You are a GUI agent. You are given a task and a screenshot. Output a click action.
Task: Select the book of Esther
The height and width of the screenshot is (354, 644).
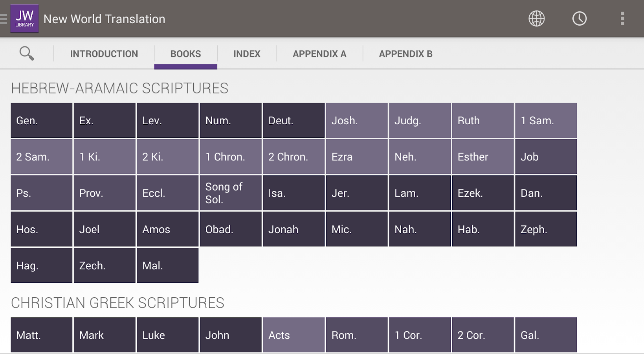tap(483, 156)
